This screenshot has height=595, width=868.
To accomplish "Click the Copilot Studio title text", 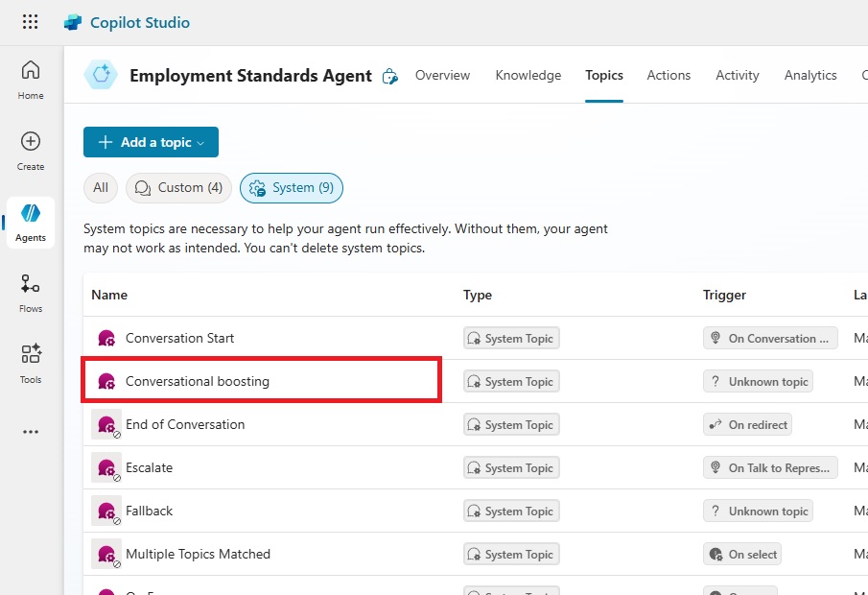I will (140, 23).
